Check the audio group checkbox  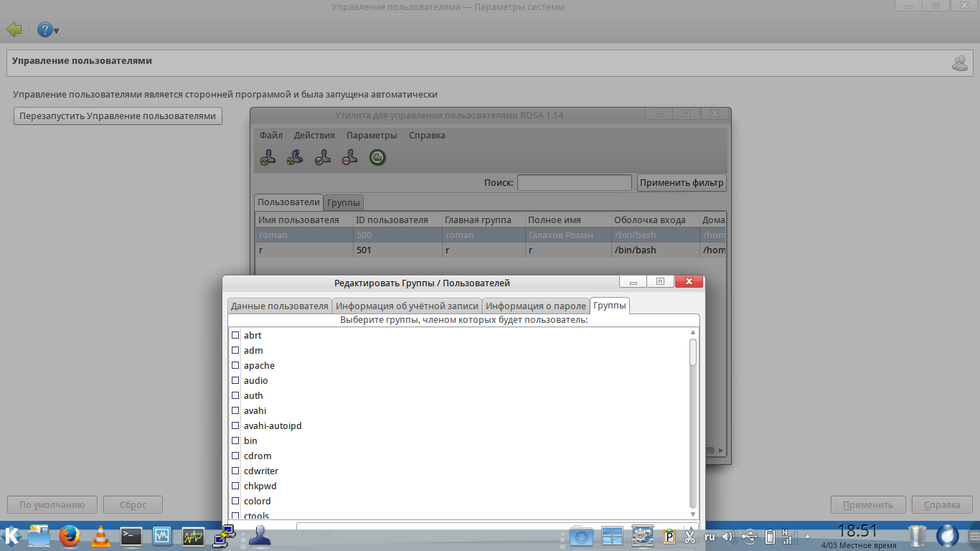point(235,380)
